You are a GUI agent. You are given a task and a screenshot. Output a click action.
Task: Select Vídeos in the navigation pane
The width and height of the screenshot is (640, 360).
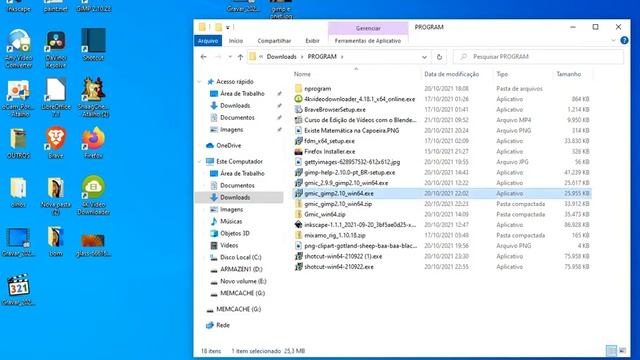click(x=229, y=245)
